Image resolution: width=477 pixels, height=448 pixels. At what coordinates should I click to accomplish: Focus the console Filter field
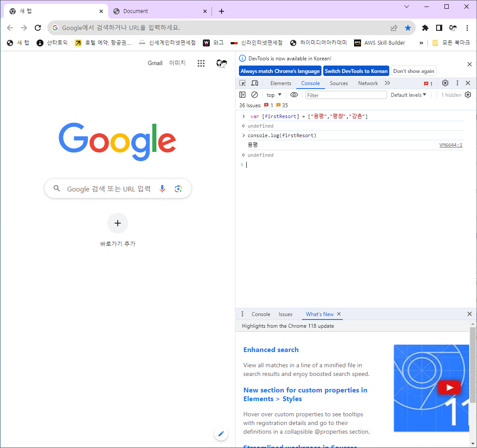pos(346,95)
